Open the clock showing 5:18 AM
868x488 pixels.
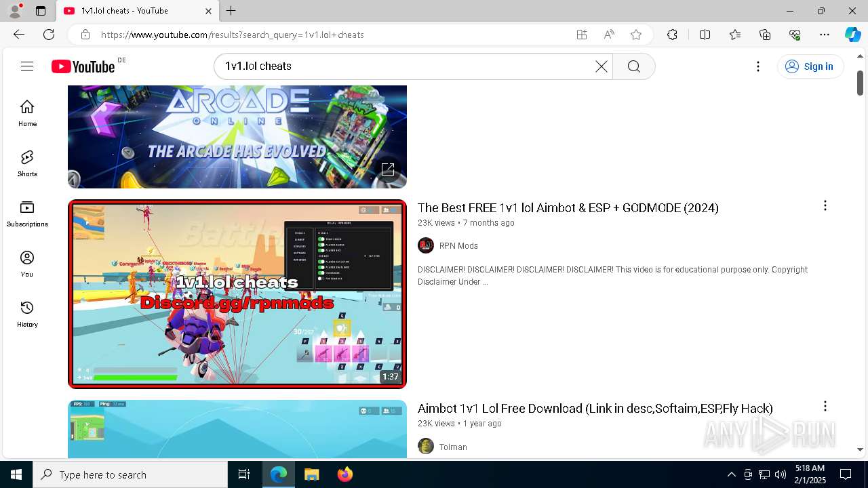[810, 474]
